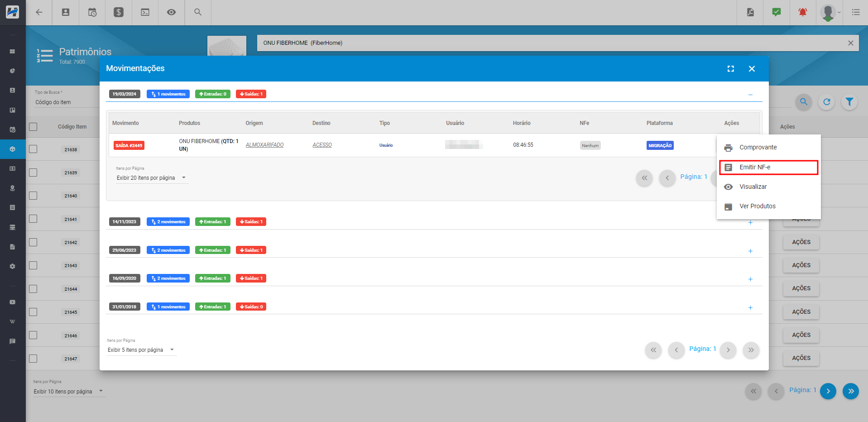Open the user avatar menu

point(830,12)
